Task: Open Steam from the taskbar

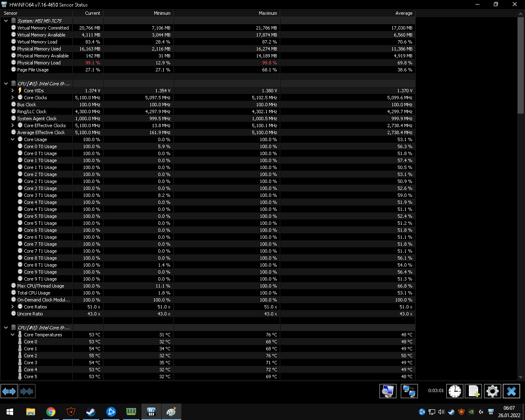Action: [x=91, y=412]
